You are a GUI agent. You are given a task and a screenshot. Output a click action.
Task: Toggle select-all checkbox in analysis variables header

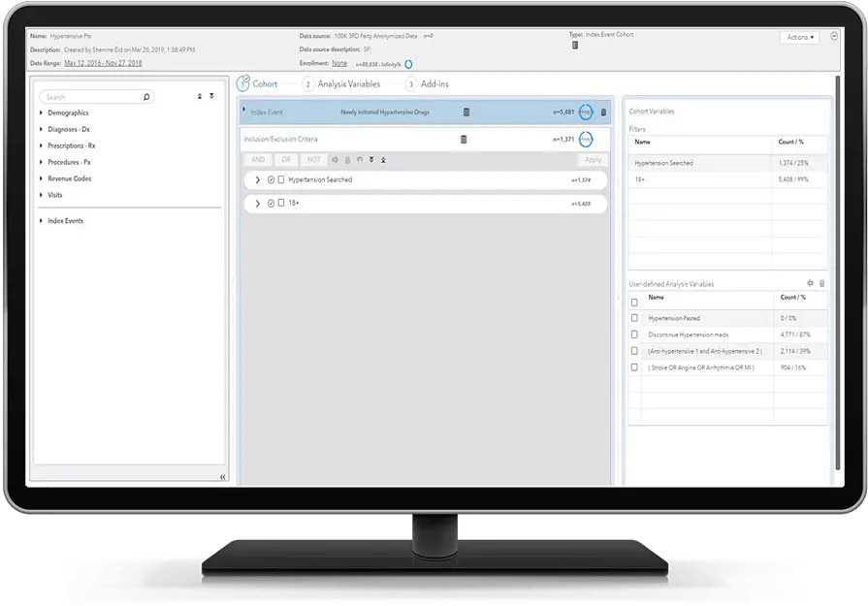[x=634, y=303]
